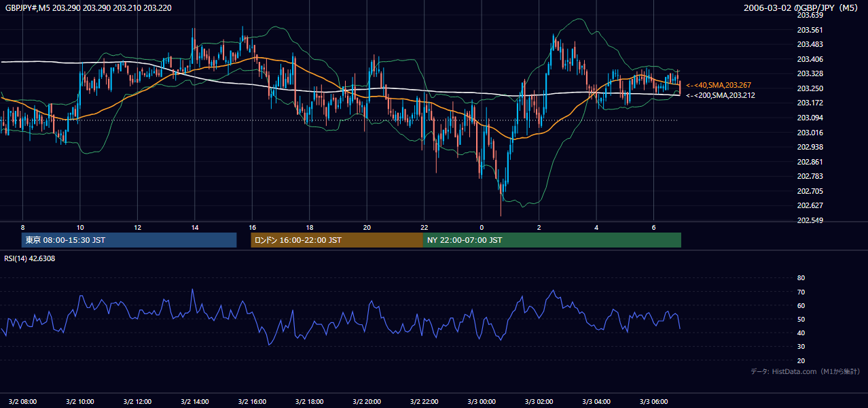Select the ロンドン 16:00-22:00 JST session bar
Screen dimensions: 868x408
(337, 240)
